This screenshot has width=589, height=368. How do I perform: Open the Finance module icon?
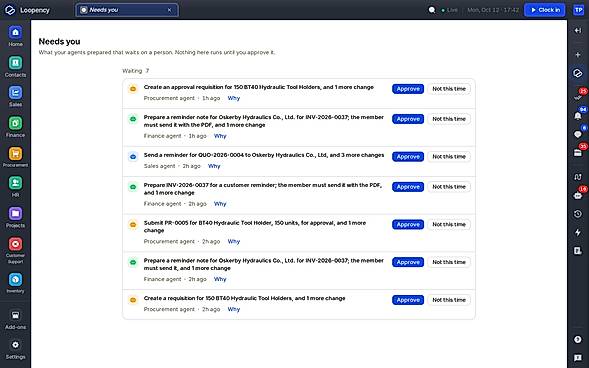point(15,123)
